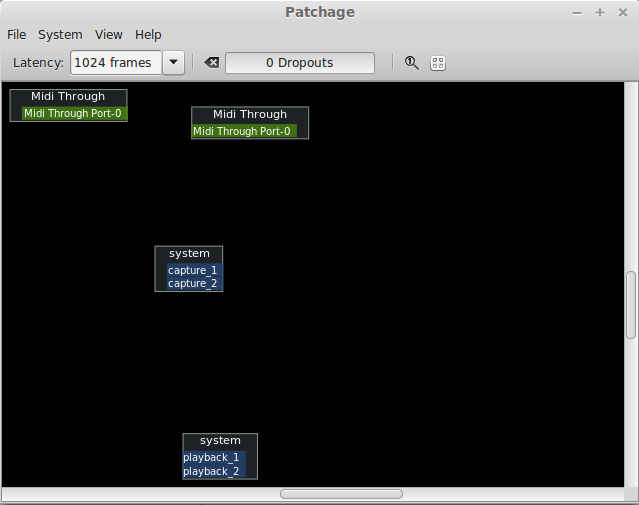Click the 0 Dropouts indicator
639x505 pixels.
pos(300,63)
